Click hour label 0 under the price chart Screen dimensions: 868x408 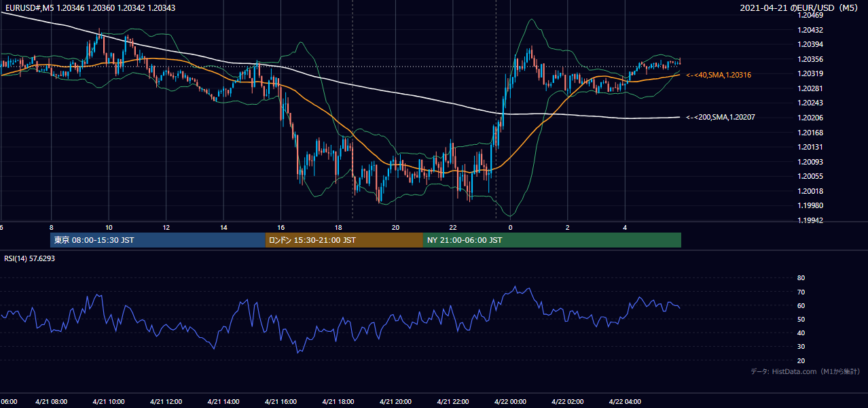(x=510, y=227)
